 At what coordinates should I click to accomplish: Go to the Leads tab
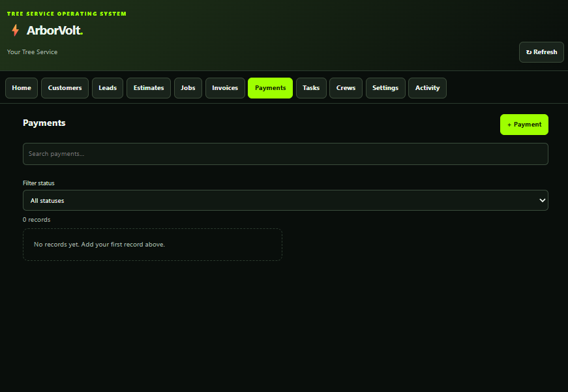108,88
